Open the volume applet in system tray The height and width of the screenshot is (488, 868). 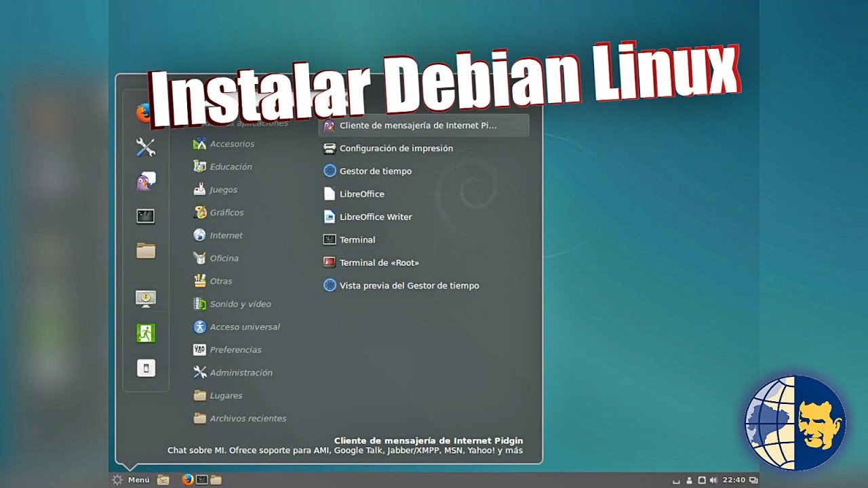(713, 480)
